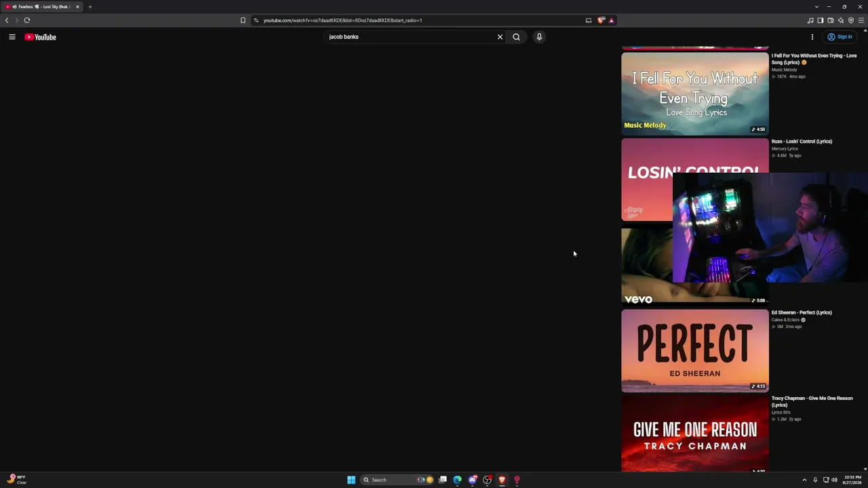Close the 'Fearless - Lost Sky' tab
Viewport: 868px width, 488px height.
tap(77, 7)
